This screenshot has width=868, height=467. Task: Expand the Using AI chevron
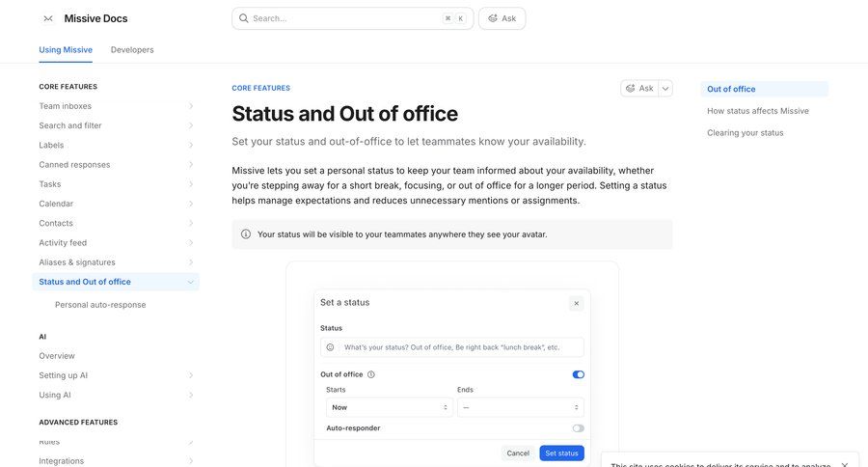[190, 395]
